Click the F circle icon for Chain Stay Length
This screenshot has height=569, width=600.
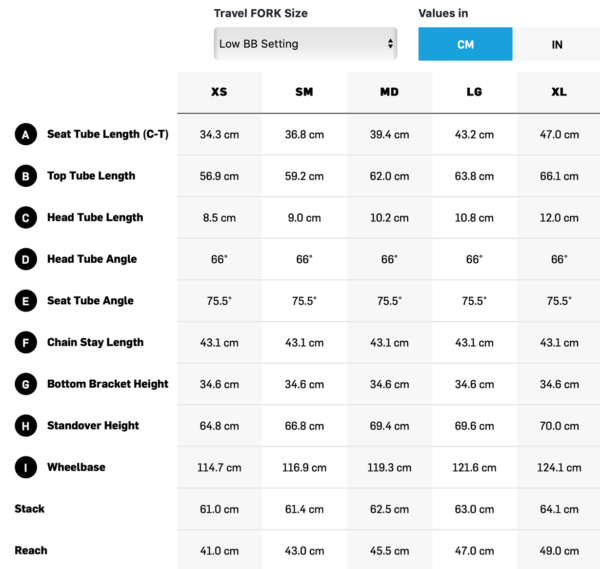coord(25,343)
